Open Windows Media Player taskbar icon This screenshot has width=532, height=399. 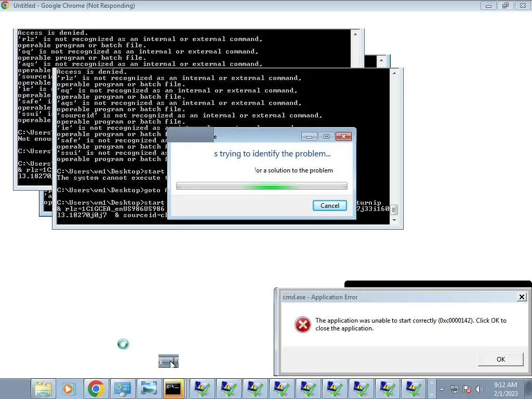coord(68,389)
